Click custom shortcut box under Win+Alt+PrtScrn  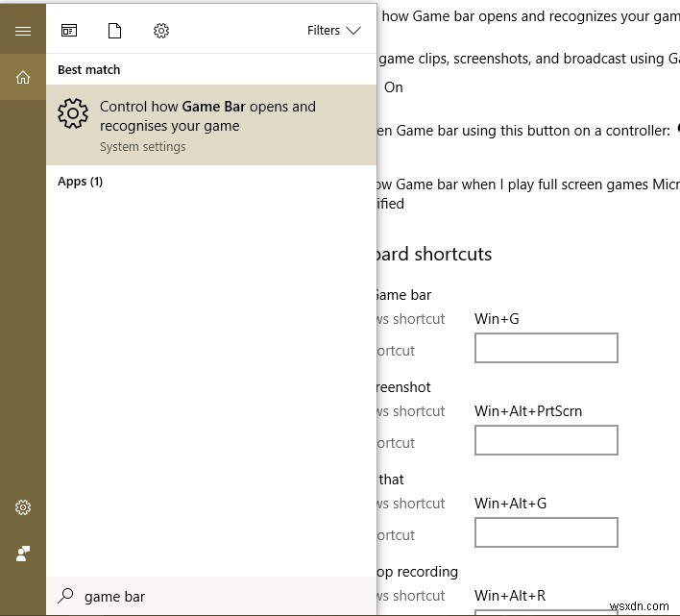pos(546,440)
